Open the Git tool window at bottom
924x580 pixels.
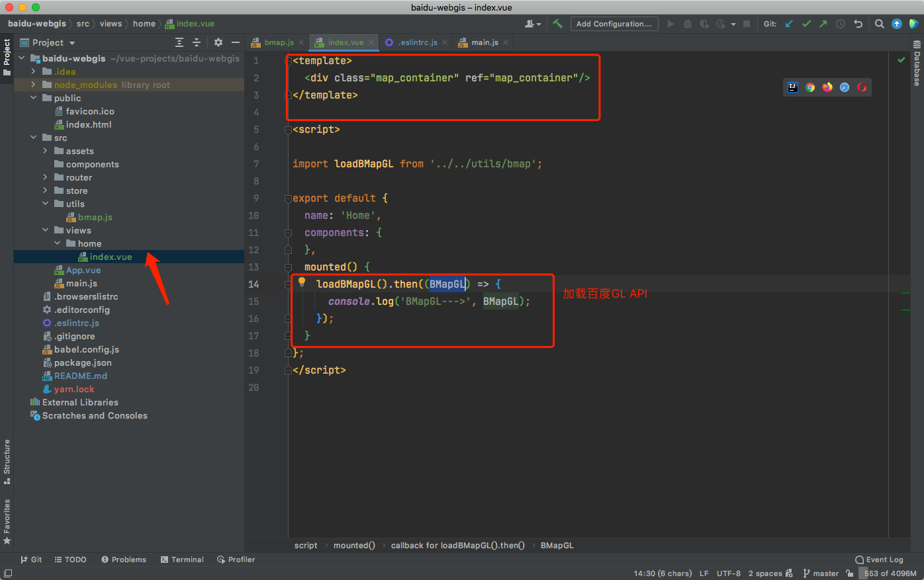31,559
